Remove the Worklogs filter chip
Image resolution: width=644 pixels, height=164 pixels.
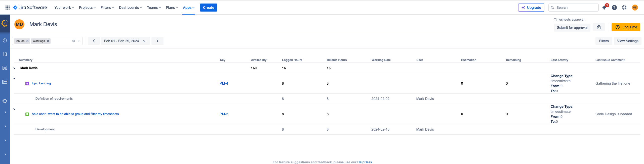coord(48,41)
